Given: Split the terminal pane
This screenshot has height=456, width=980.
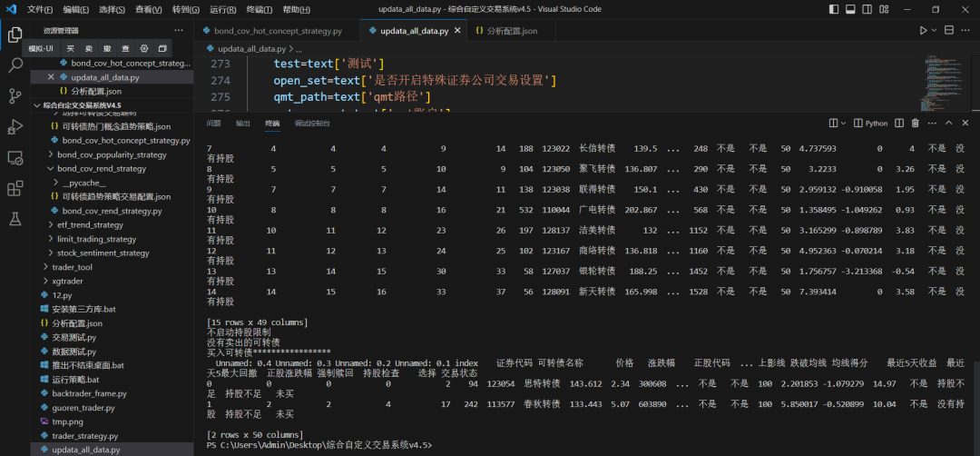Looking at the screenshot, I should point(898,124).
